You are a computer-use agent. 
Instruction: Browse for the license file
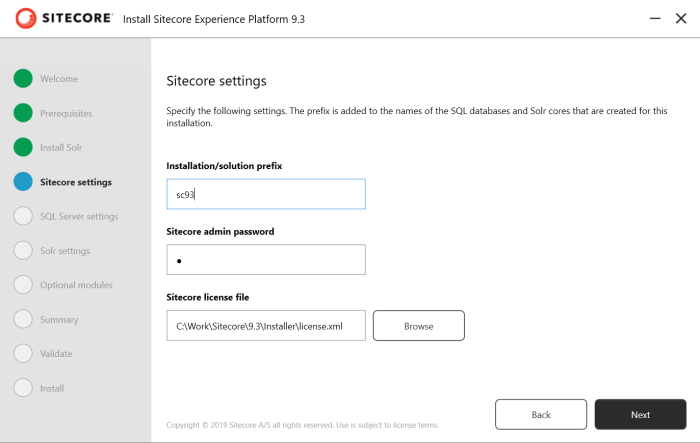coord(419,326)
